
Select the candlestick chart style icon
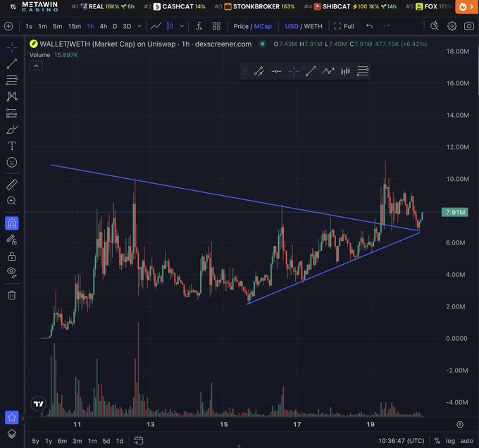pos(170,26)
